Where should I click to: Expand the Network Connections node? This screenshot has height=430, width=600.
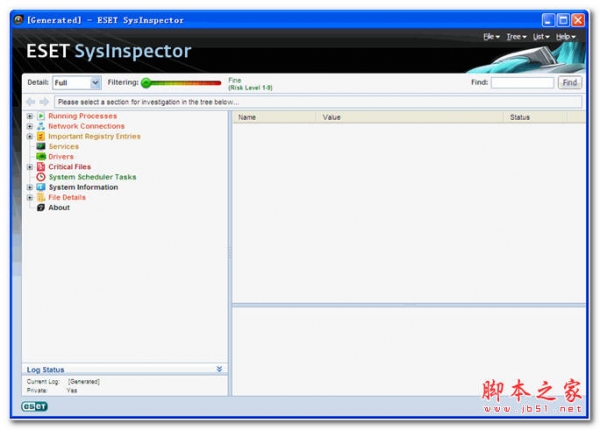pos(29,126)
